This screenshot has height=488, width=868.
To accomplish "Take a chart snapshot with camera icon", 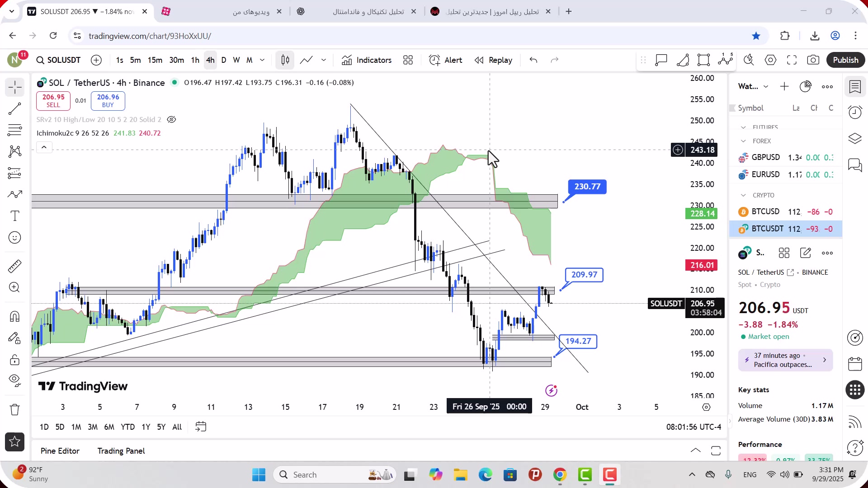I will (813, 60).
